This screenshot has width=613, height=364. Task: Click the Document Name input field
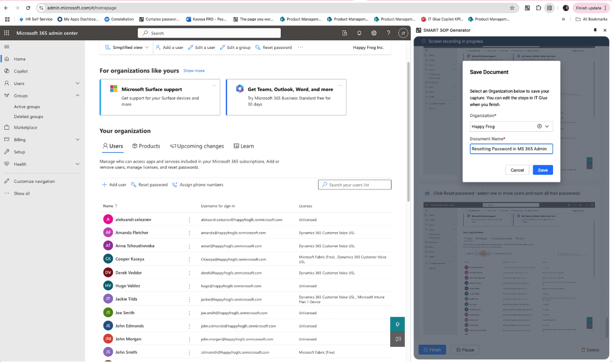[x=510, y=148]
